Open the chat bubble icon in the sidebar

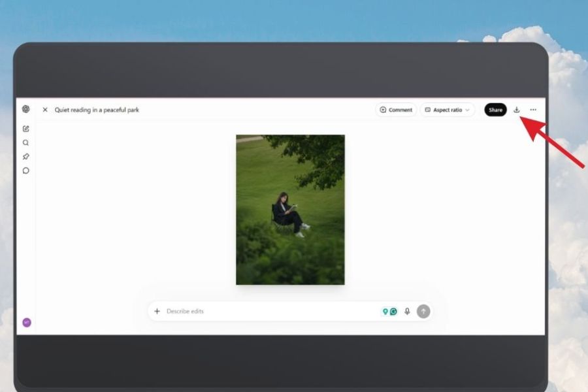pos(26,171)
